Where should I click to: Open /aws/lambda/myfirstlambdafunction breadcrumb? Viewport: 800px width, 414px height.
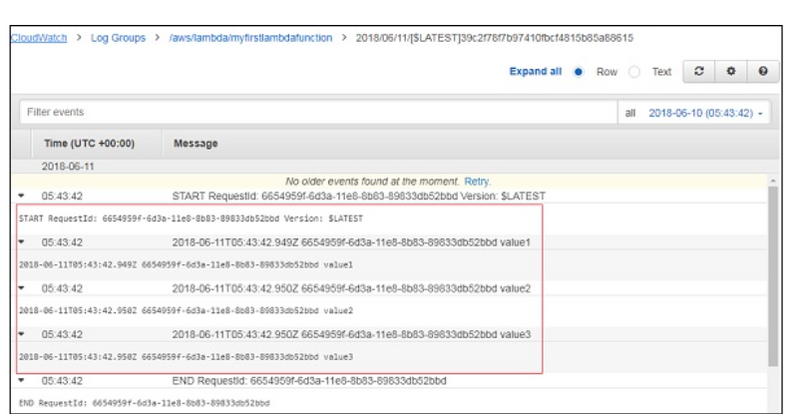coord(250,37)
